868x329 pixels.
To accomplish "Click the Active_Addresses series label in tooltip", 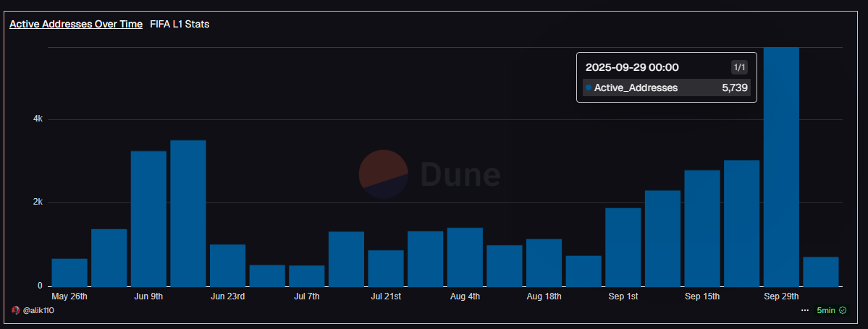I will pos(636,87).
